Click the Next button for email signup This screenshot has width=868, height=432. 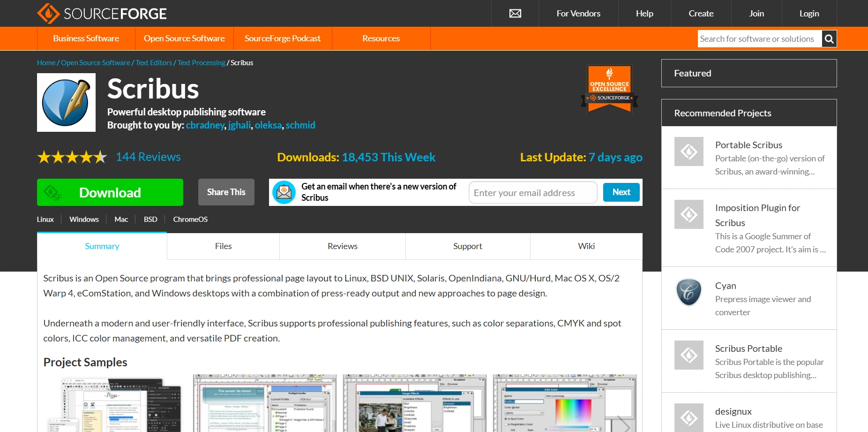click(621, 192)
